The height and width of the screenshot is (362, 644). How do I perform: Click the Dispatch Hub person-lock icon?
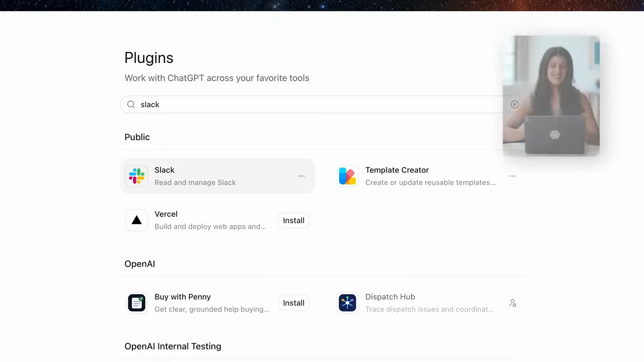(512, 303)
